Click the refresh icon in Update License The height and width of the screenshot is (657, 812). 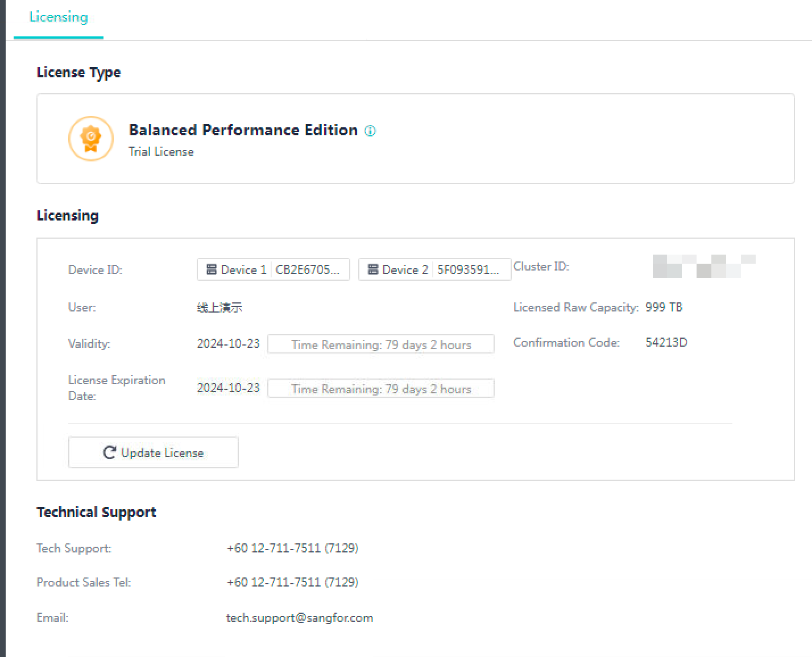110,452
